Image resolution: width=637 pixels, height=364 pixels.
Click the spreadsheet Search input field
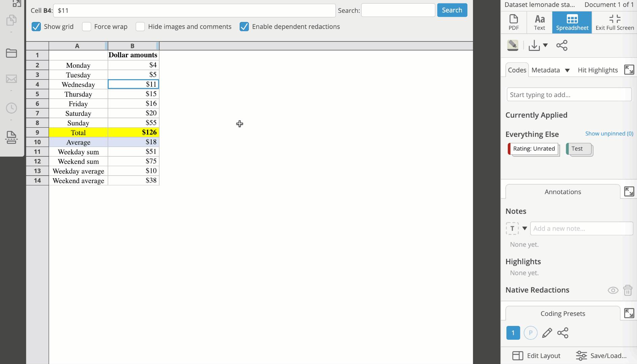(398, 10)
